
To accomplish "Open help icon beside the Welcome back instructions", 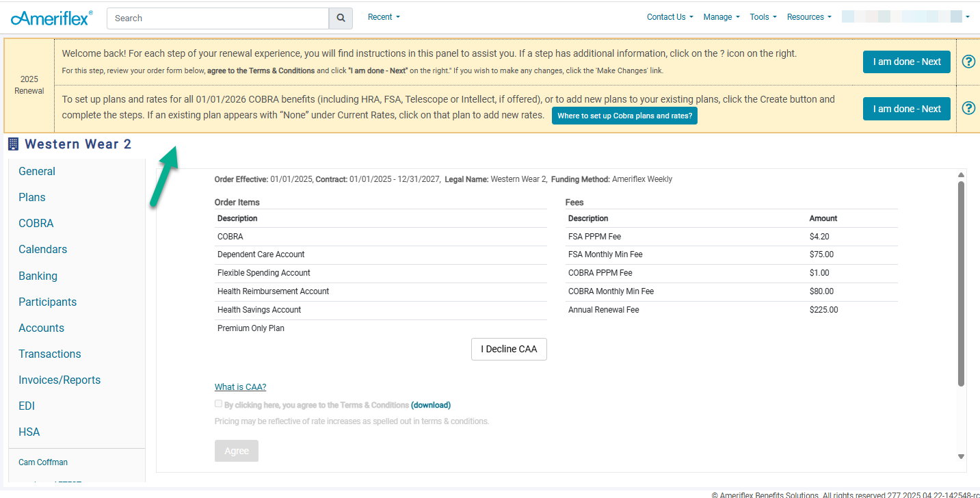I will click(x=968, y=62).
